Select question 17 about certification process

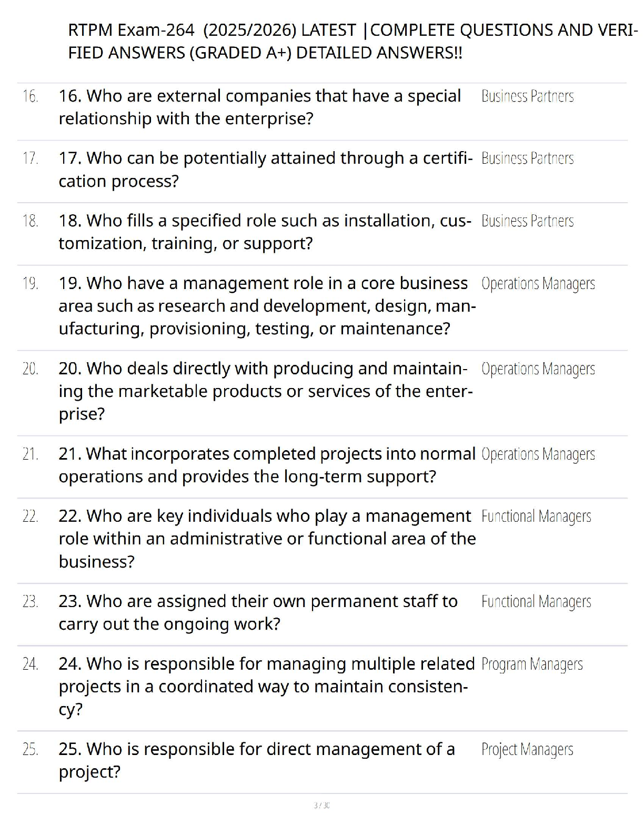pyautogui.click(x=266, y=169)
